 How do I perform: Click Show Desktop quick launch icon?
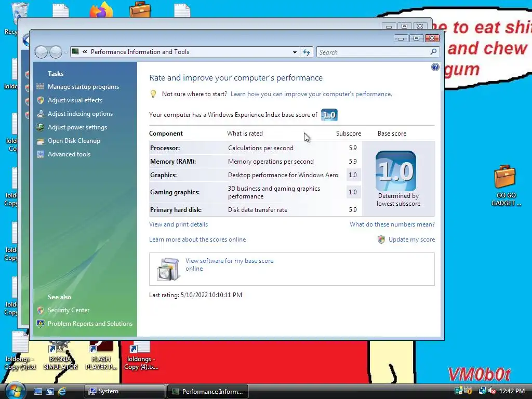(37, 391)
